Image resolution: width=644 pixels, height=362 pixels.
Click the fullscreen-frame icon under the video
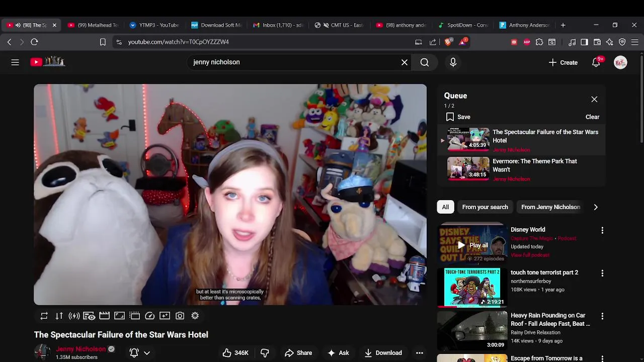119,316
